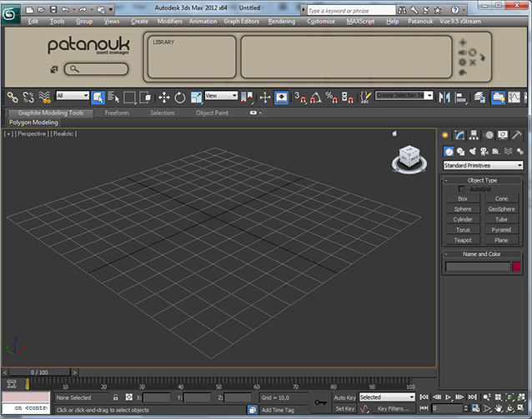This screenshot has height=419, width=532.
Task: Collapse the Object Type rollout
Action: (482, 181)
